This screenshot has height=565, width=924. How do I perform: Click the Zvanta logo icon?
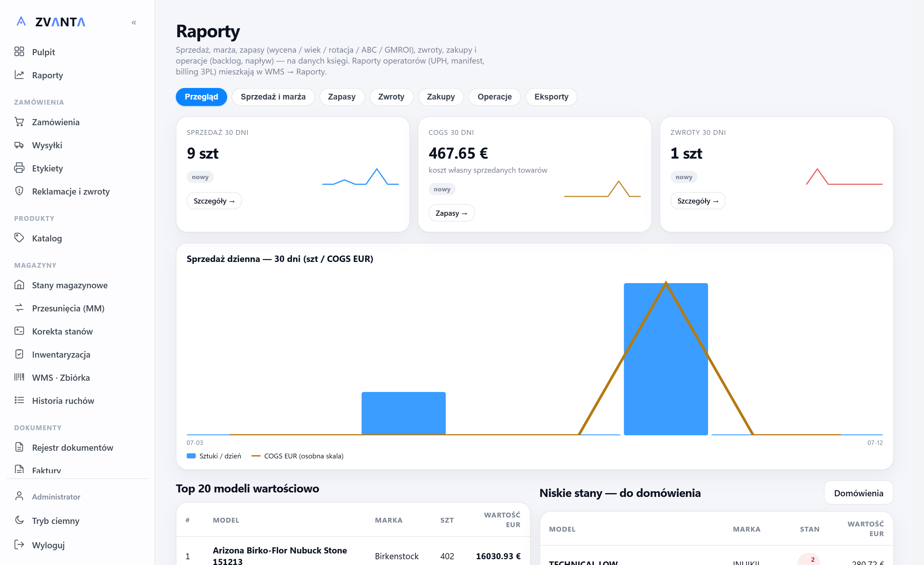coord(21,22)
